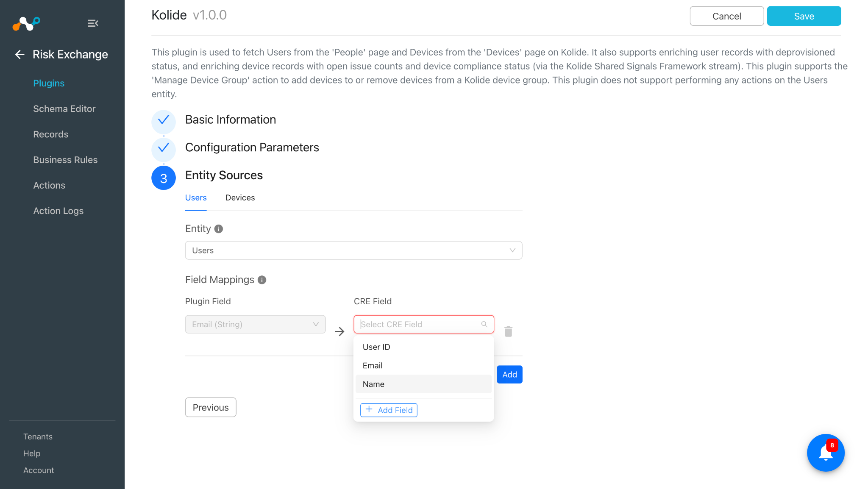The height and width of the screenshot is (489, 868).
Task: Choose Name from the CRE field list
Action: [423, 384]
